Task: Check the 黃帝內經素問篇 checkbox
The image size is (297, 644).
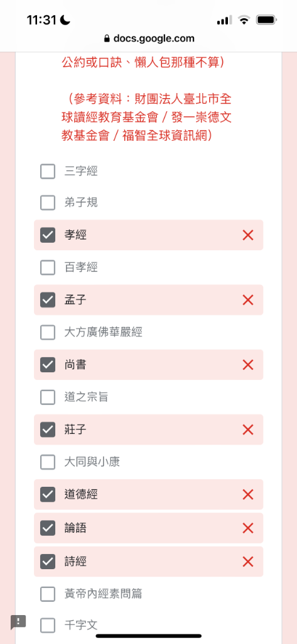Action: pos(48,594)
